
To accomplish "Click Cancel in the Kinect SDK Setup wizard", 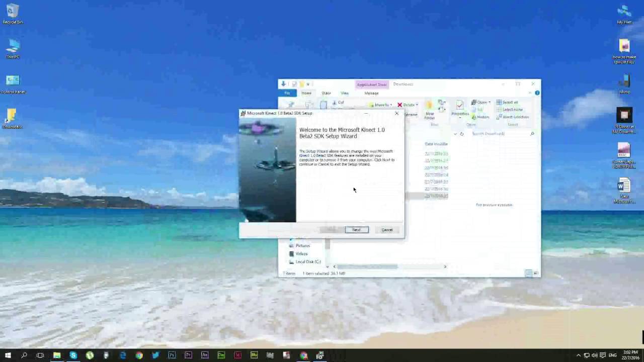I will 387,230.
